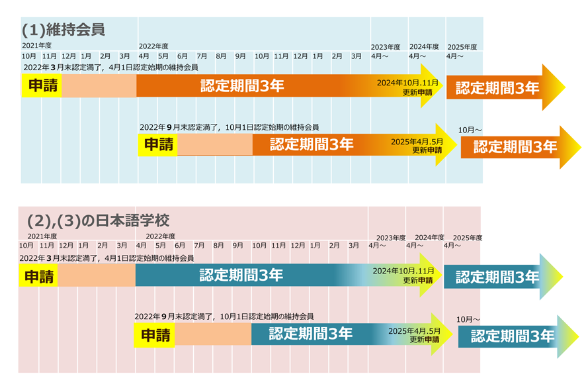
Task: Click '10月～' label in the 日本語学校 chart
Action: pos(468,320)
